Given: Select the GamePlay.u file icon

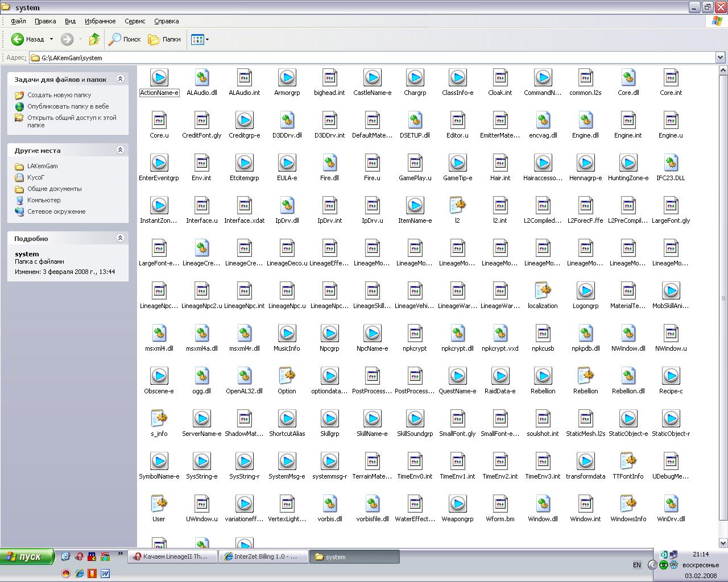Looking at the screenshot, I should (x=415, y=163).
